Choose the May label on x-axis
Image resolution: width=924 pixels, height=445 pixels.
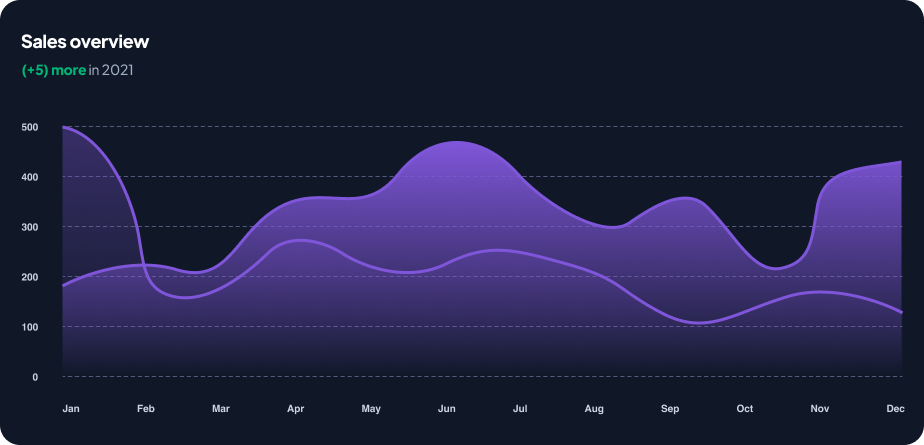click(371, 409)
